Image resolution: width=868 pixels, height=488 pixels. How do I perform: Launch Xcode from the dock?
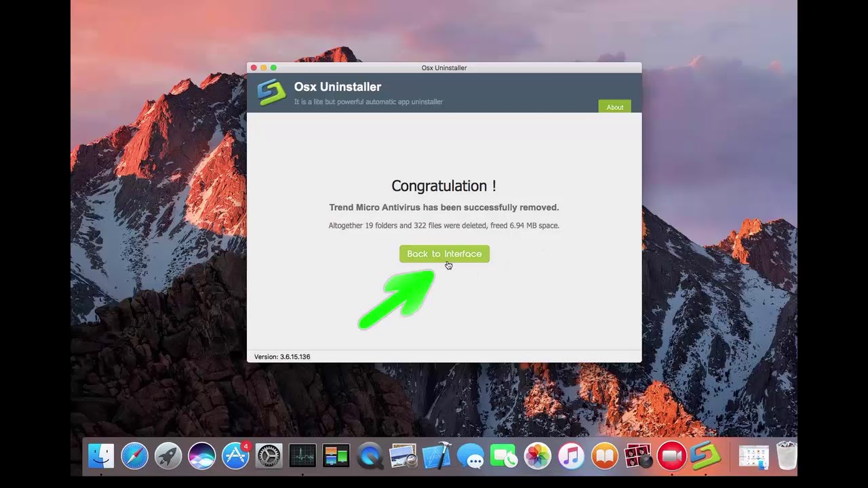pos(437,456)
